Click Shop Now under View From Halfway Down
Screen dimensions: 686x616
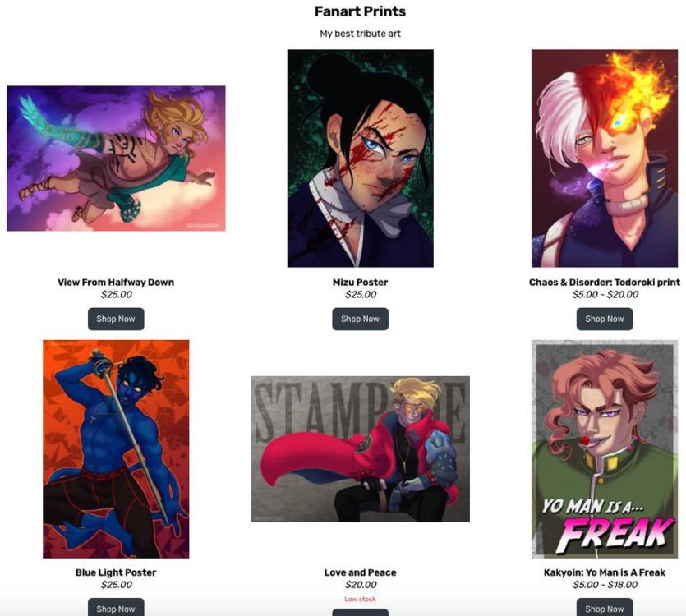(116, 319)
